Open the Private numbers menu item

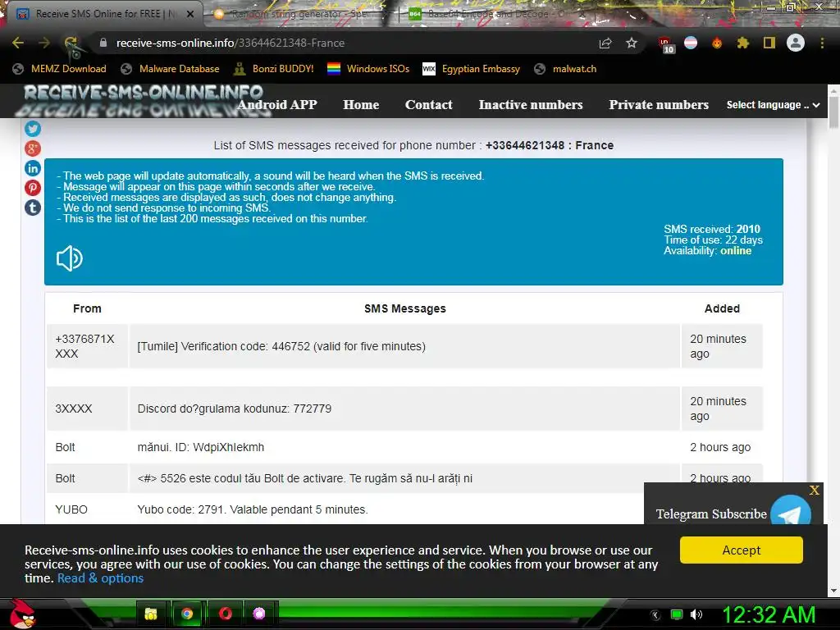pyautogui.click(x=659, y=105)
